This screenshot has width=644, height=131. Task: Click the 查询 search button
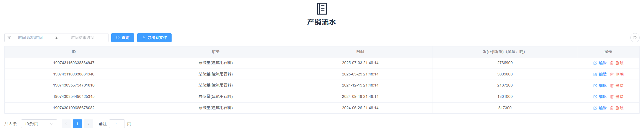[122, 38]
